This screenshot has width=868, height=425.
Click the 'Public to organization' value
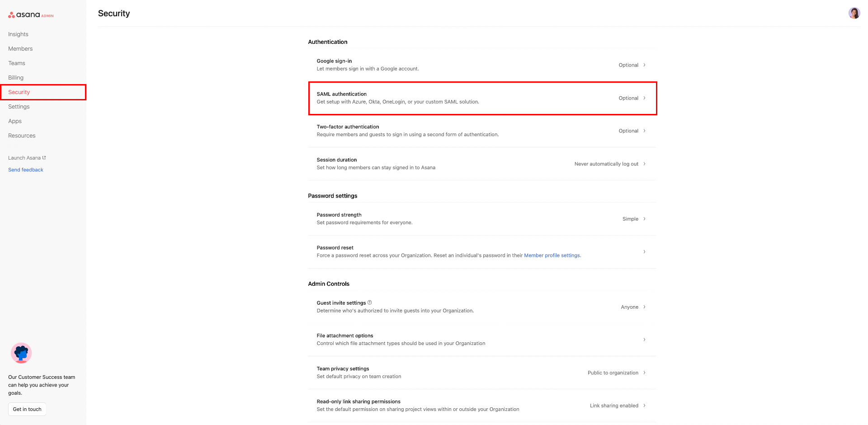(613, 373)
